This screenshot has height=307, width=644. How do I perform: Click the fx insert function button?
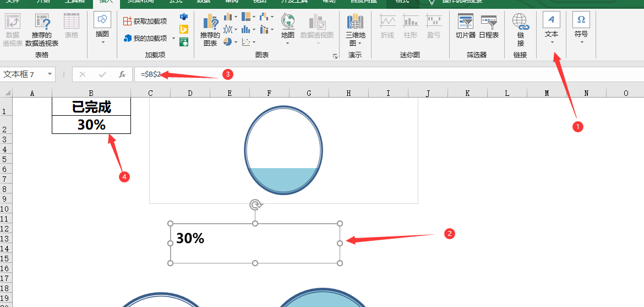[122, 74]
